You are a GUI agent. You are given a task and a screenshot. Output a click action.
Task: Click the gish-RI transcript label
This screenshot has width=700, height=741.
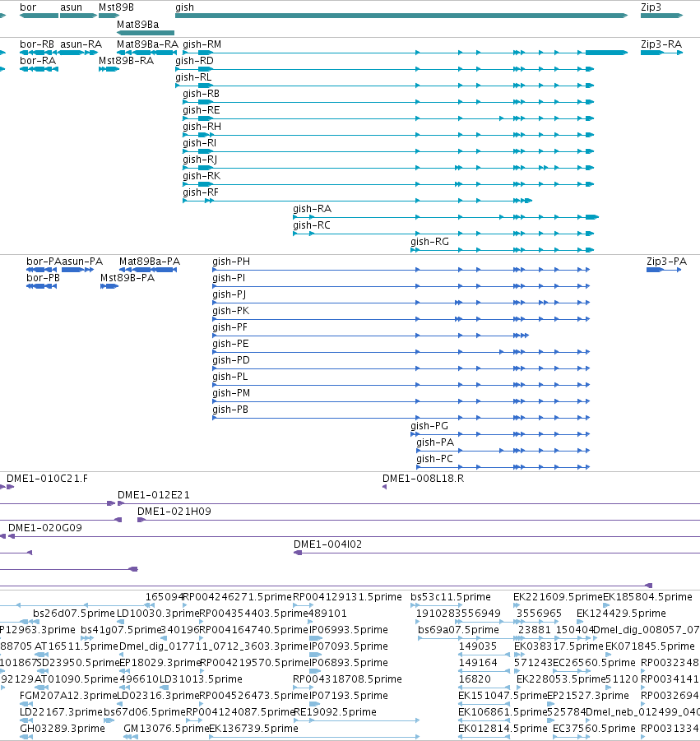coord(199,143)
